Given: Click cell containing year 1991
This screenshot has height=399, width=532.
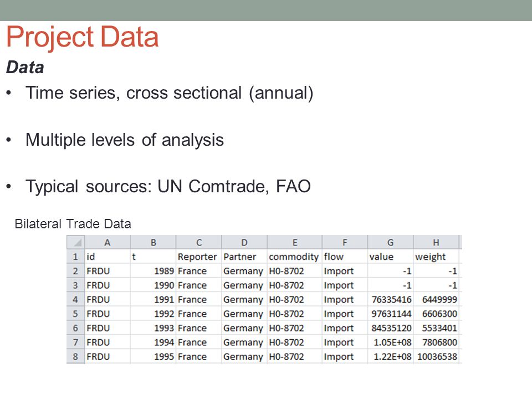Looking at the screenshot, I should 153,300.
